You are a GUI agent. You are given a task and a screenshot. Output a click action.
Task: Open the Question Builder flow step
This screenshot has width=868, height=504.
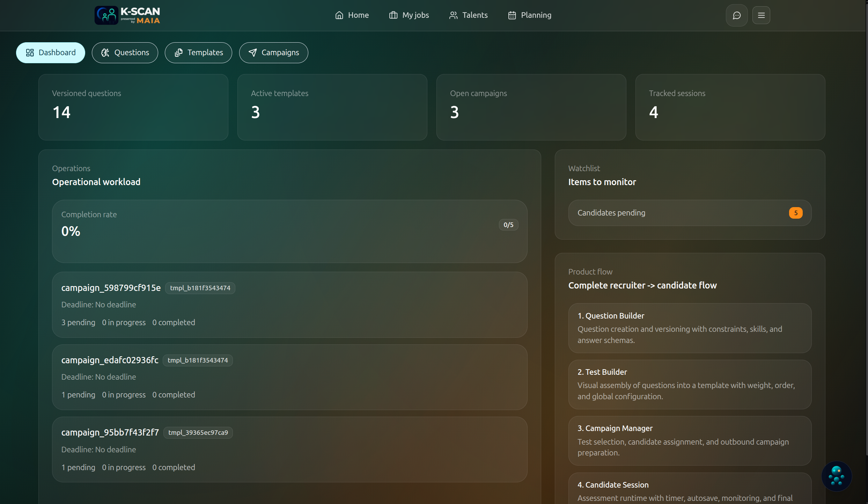click(690, 328)
